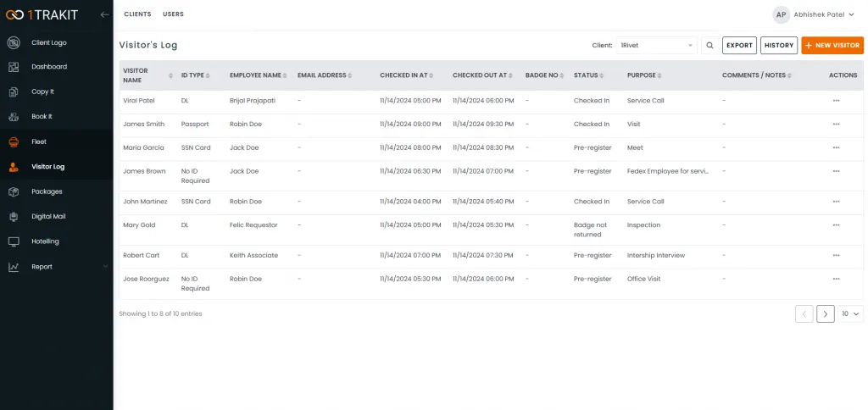Screen dimensions: 868x410
Task: Sort by Comments / Notes column
Action: [789, 75]
